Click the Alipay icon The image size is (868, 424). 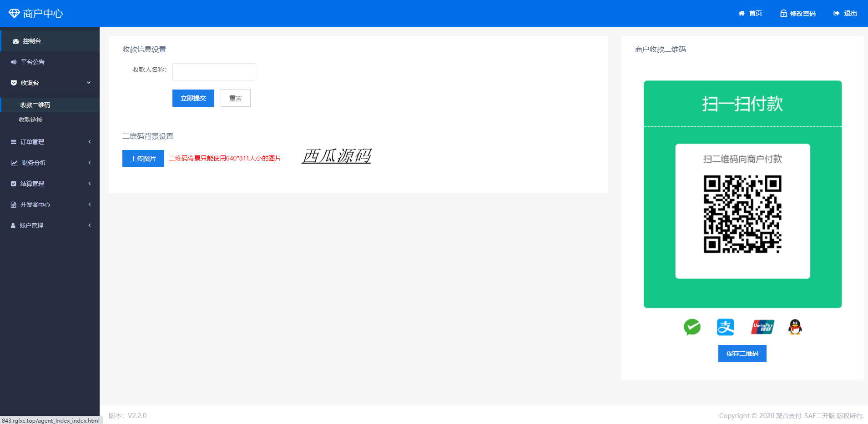tap(726, 327)
